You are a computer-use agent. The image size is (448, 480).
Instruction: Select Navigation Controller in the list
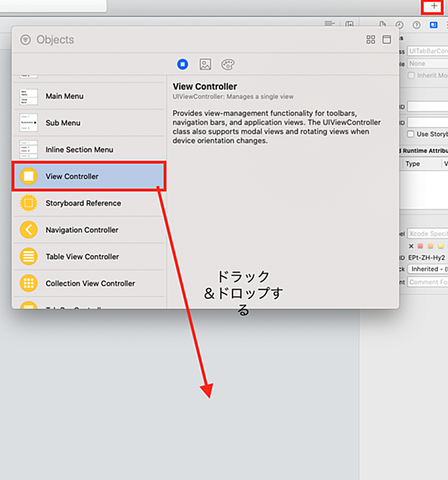point(89,230)
